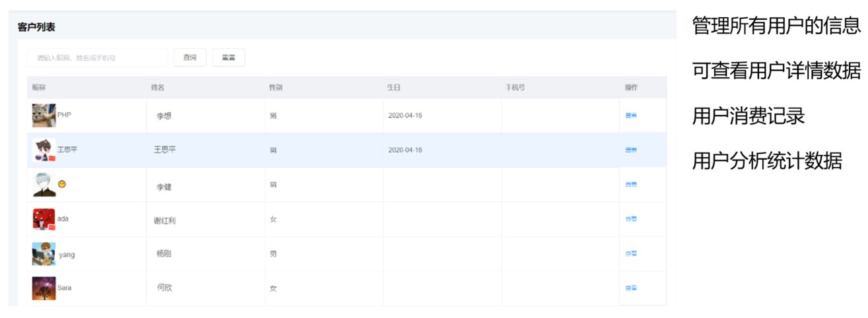Click the sunset tree avatar of Sara
Screen dimensions: 868x318
point(44,288)
